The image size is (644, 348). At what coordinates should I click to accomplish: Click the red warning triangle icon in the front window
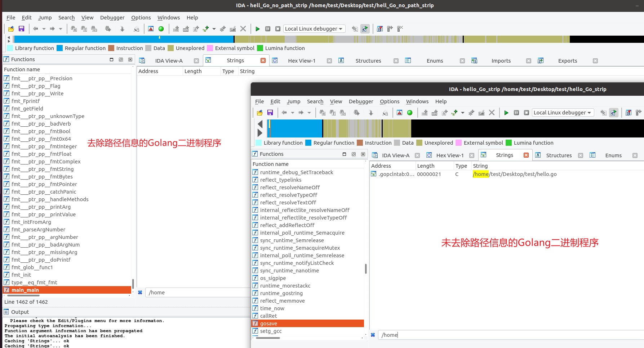coord(399,113)
